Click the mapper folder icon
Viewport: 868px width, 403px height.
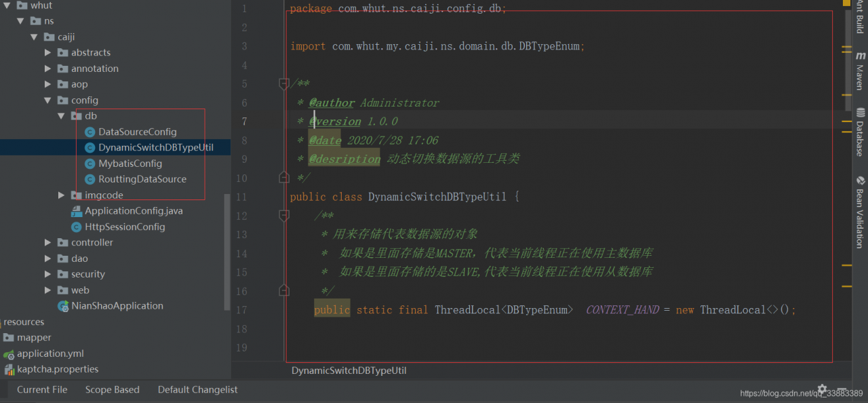pos(9,338)
